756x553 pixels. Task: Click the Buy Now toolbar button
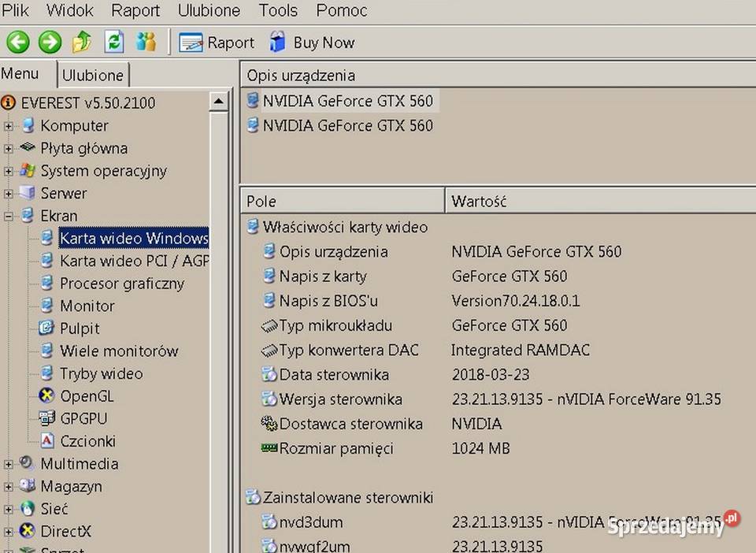click(x=312, y=43)
